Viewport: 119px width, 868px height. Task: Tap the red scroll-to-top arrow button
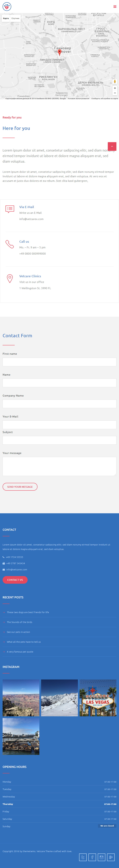coord(112,146)
